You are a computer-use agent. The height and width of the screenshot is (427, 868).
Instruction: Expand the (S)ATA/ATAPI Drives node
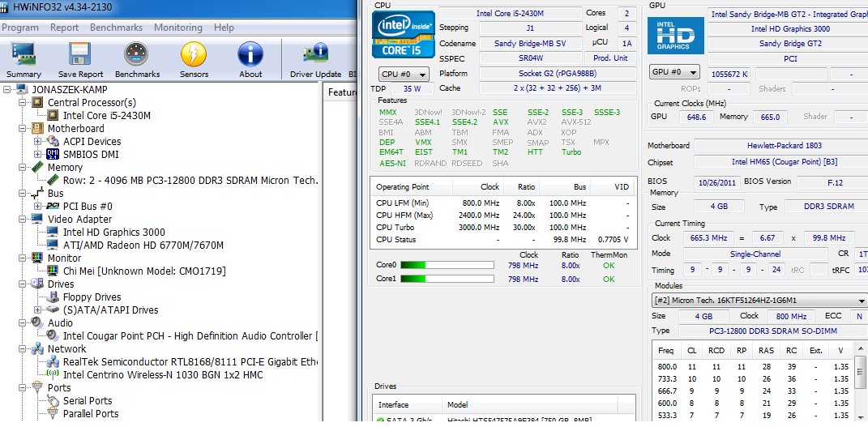tap(37, 310)
